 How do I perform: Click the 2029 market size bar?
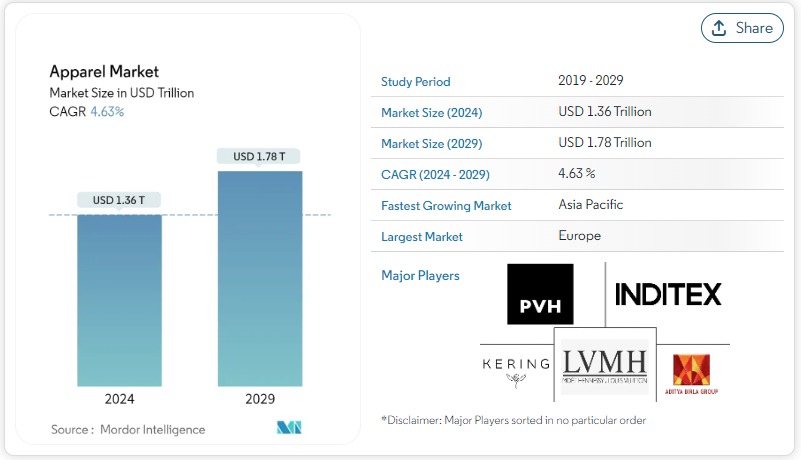tap(260, 278)
